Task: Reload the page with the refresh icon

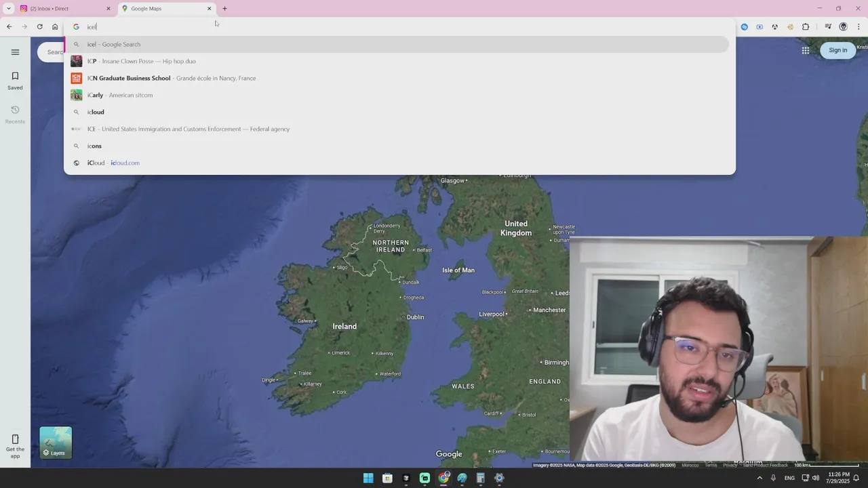Action: [x=39, y=26]
